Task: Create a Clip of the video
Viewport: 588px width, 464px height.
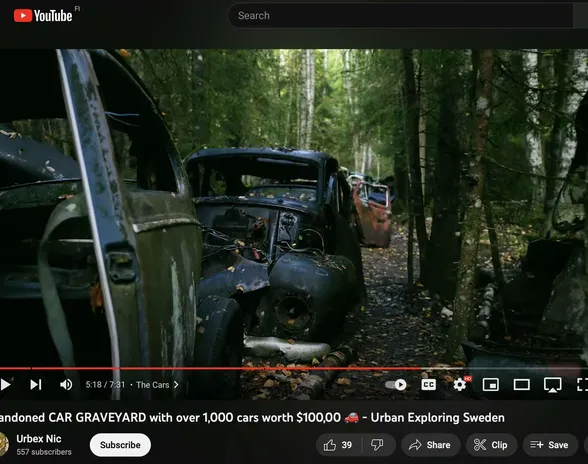Action: click(491, 445)
